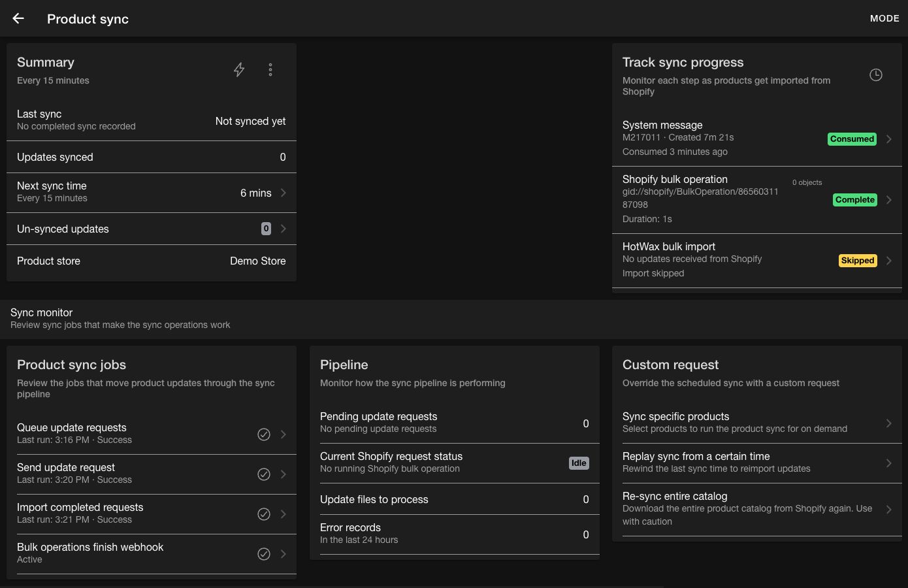Click the Every 15 minutes Summary subtitle

point(53,80)
